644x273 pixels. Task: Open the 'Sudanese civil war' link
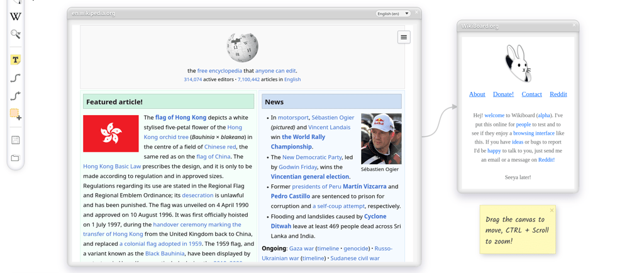click(x=355, y=259)
